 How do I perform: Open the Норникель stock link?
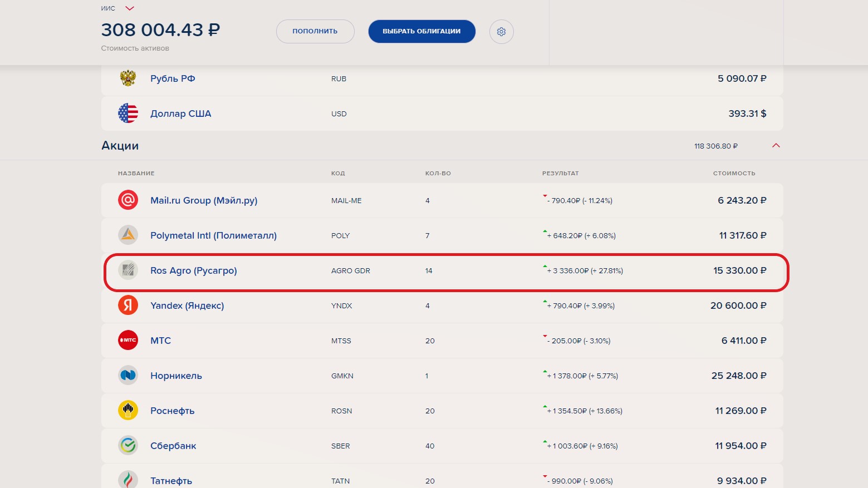176,376
